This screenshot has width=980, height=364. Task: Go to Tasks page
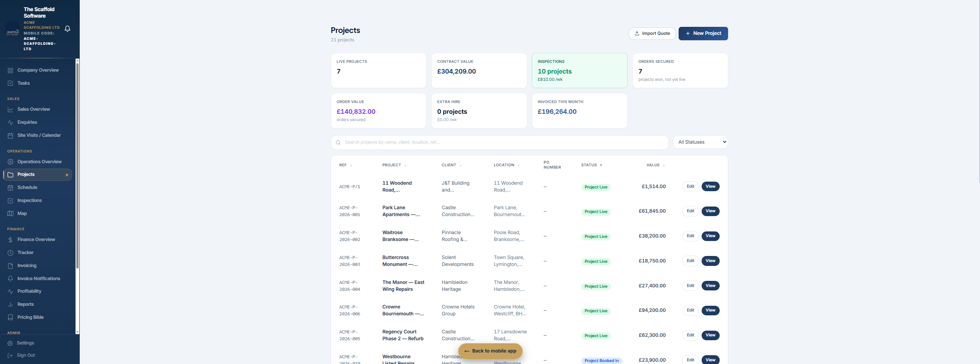coord(38,83)
